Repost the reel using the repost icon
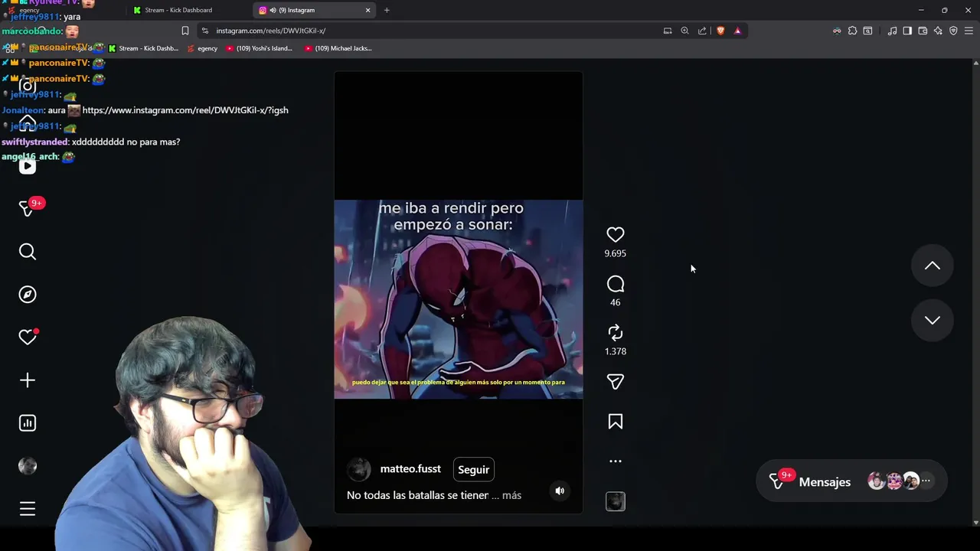This screenshot has height=551, width=980. coord(616,333)
